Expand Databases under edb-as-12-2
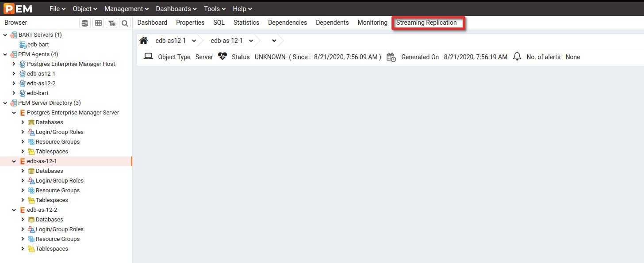 point(23,220)
